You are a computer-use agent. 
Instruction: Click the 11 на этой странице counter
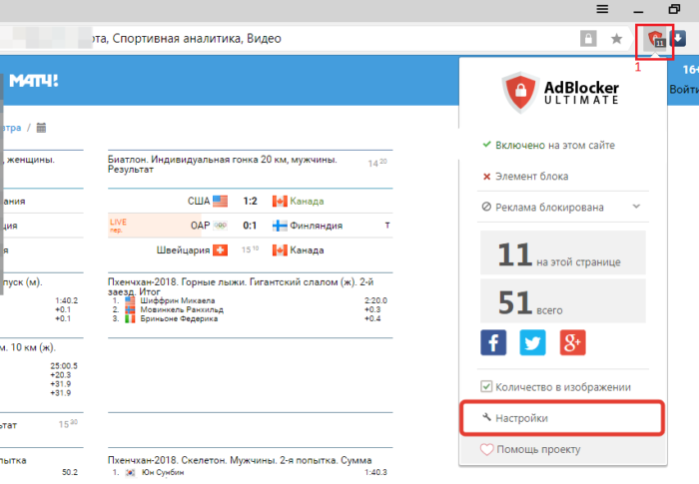tap(563, 253)
